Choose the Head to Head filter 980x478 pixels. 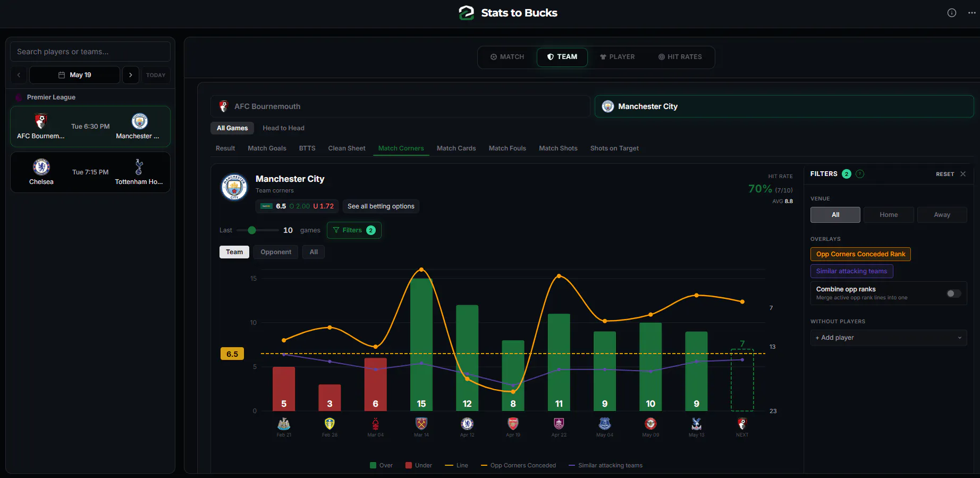[x=283, y=128]
